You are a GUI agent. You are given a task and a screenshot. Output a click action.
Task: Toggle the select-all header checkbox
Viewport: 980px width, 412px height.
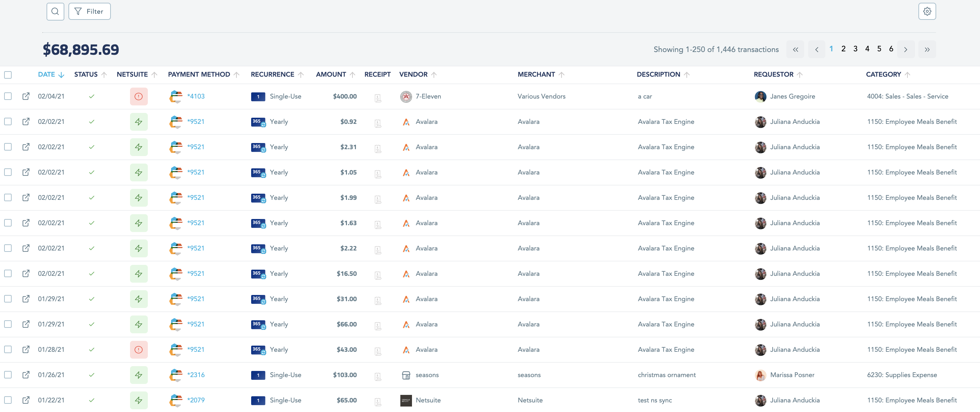8,75
